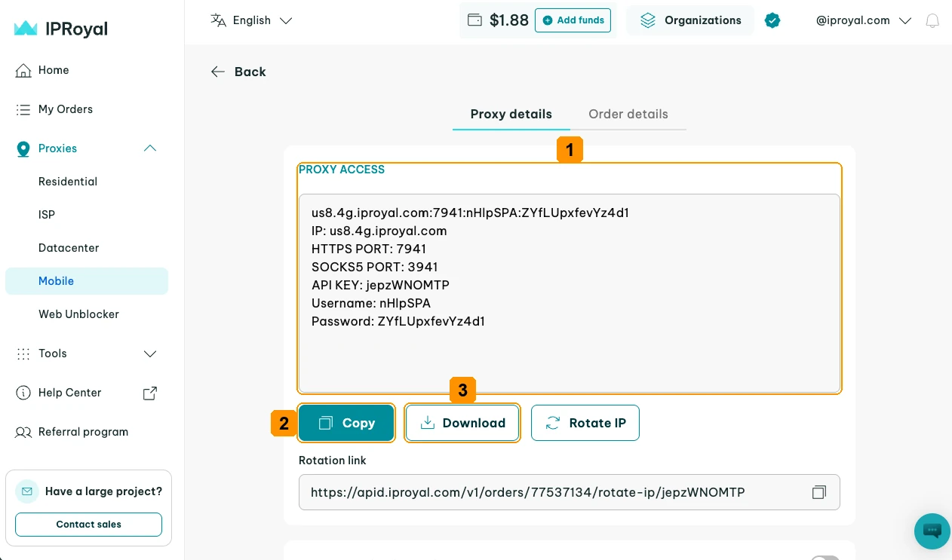Click the language translate icon
952x560 pixels.
(x=218, y=20)
